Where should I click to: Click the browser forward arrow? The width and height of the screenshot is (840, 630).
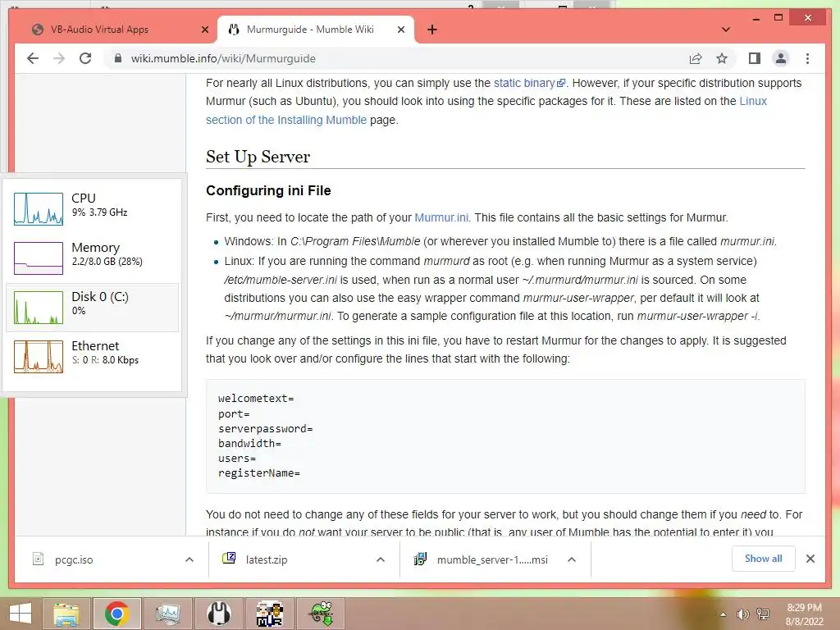pos(59,58)
